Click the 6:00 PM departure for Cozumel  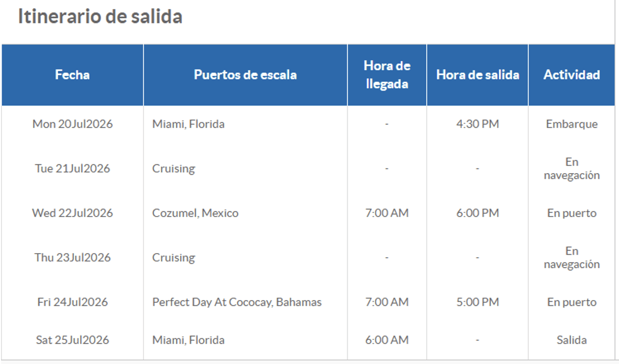[x=478, y=213]
